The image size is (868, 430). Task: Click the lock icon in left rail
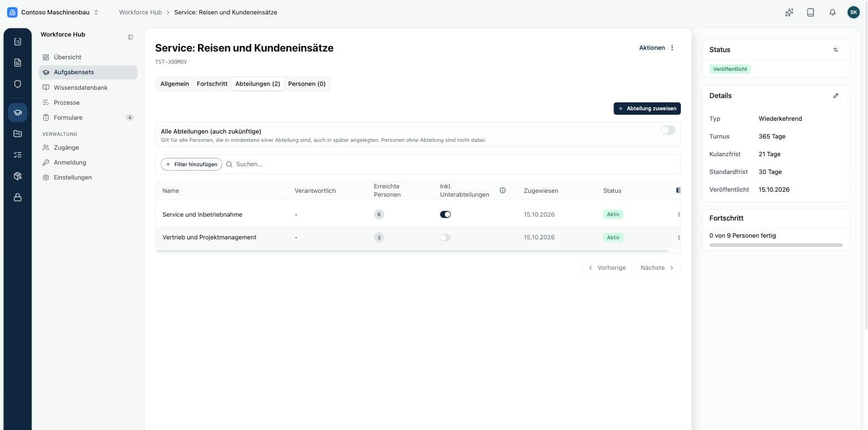coord(18,197)
